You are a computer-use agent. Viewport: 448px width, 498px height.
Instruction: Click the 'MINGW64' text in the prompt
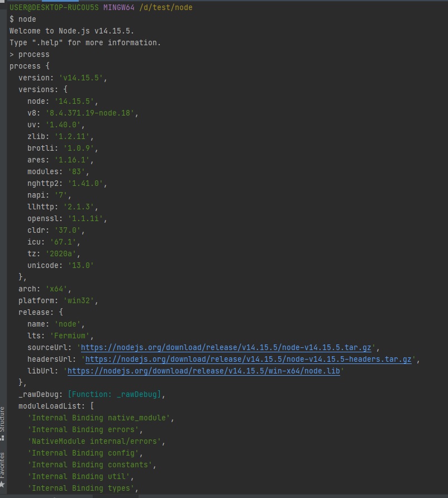click(119, 7)
